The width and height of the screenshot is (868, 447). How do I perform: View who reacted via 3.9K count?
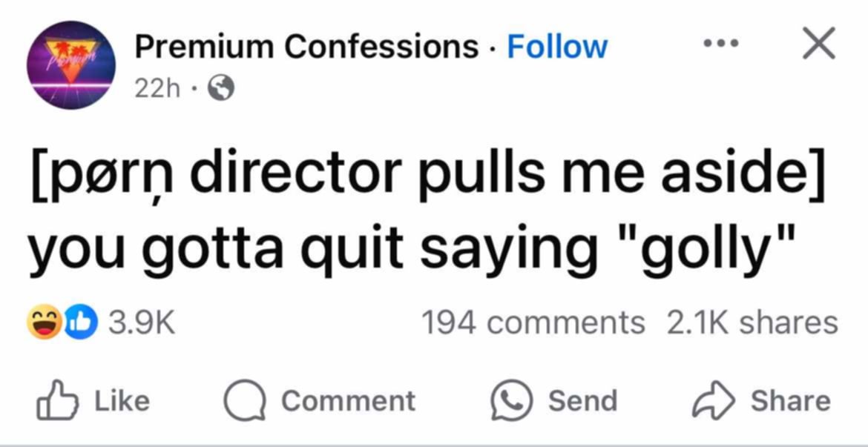(x=141, y=323)
